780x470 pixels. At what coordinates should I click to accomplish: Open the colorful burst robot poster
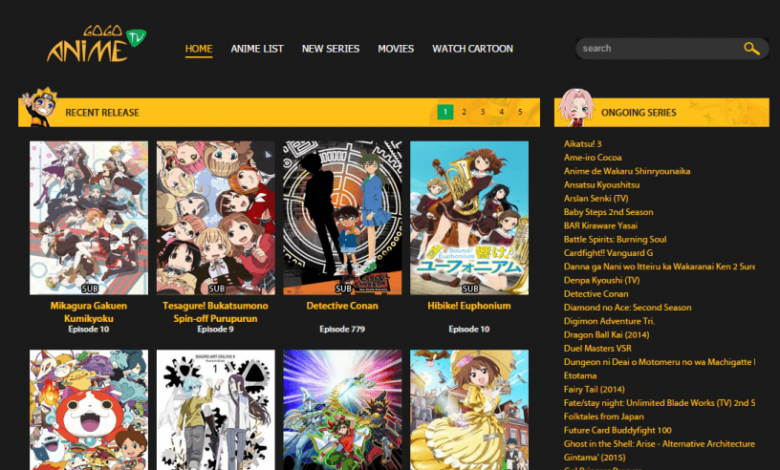[x=342, y=410]
